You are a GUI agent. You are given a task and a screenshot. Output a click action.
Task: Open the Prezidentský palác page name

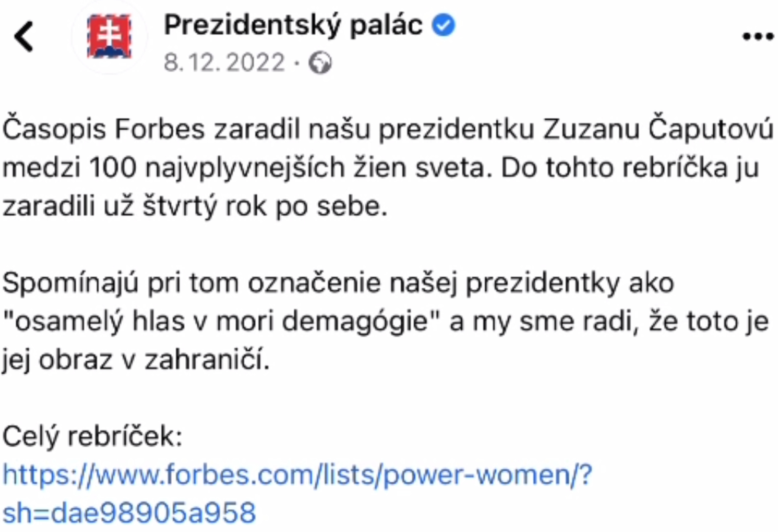[293, 25]
